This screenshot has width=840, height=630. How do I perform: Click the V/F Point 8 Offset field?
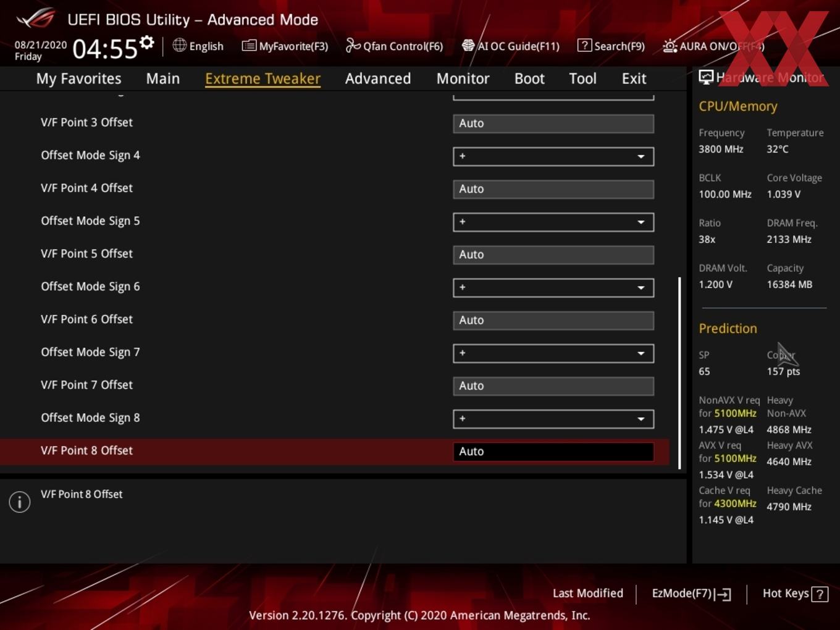click(553, 451)
